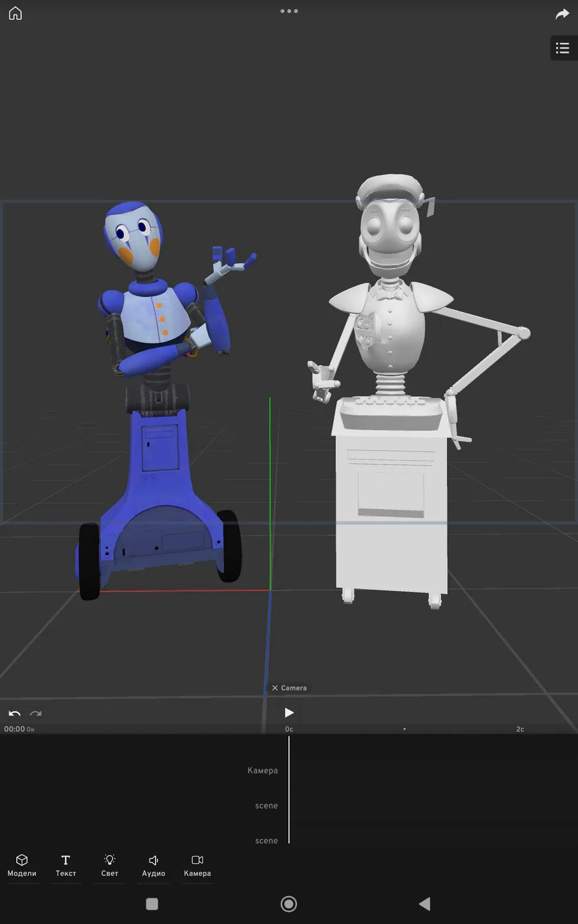
Task: Open the Текст text tab
Action: [x=66, y=865]
